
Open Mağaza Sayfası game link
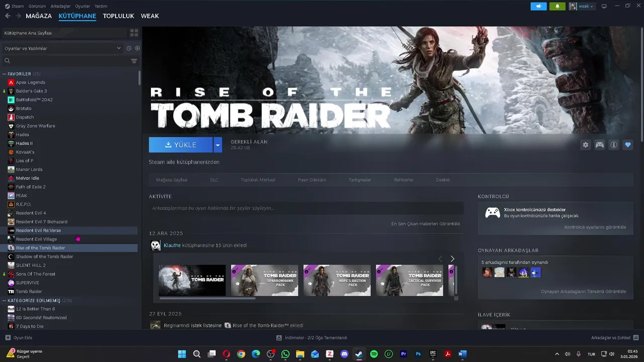point(172,180)
